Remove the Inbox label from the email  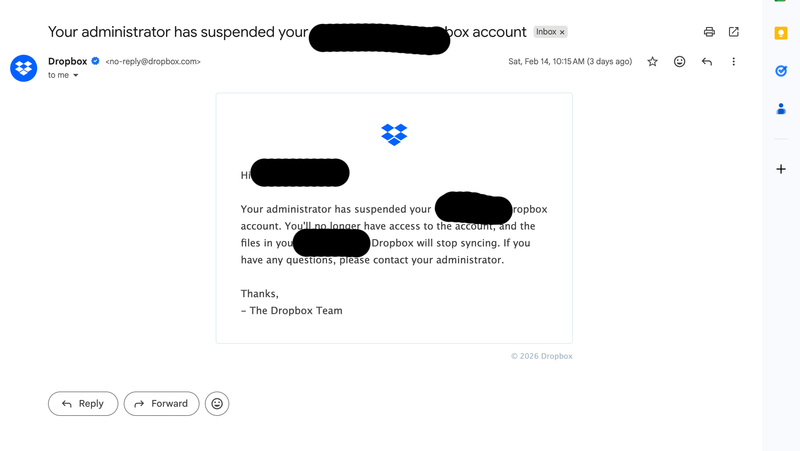click(x=562, y=32)
